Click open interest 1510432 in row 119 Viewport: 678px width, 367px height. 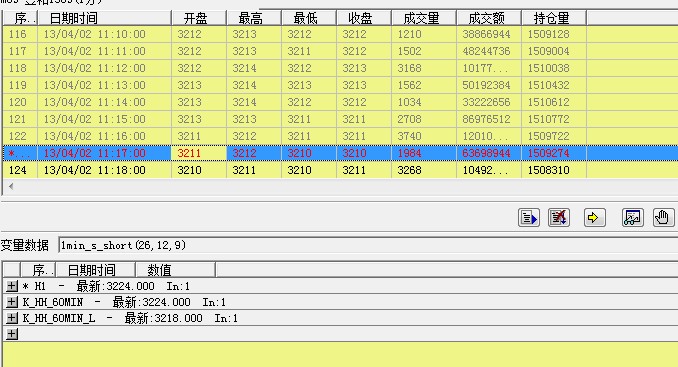click(x=548, y=85)
